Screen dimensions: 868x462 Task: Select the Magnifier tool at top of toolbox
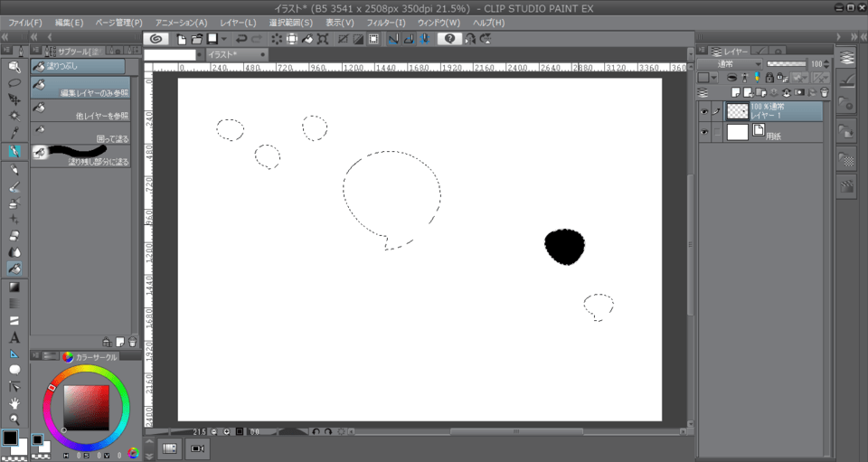(14, 66)
